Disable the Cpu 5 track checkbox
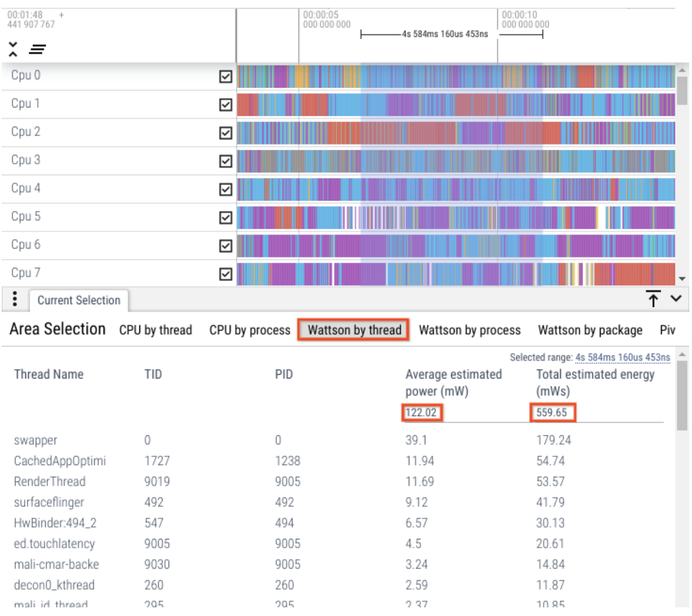692x616 pixels. coord(225,218)
